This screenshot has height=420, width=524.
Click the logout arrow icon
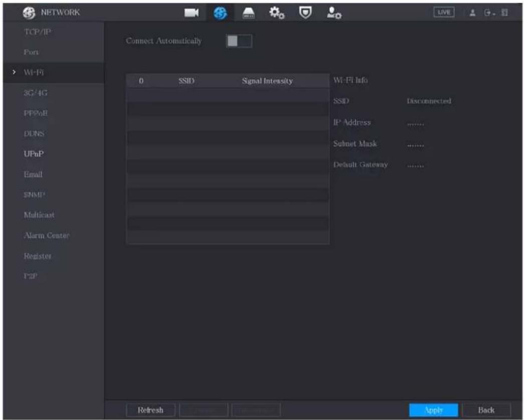point(489,13)
